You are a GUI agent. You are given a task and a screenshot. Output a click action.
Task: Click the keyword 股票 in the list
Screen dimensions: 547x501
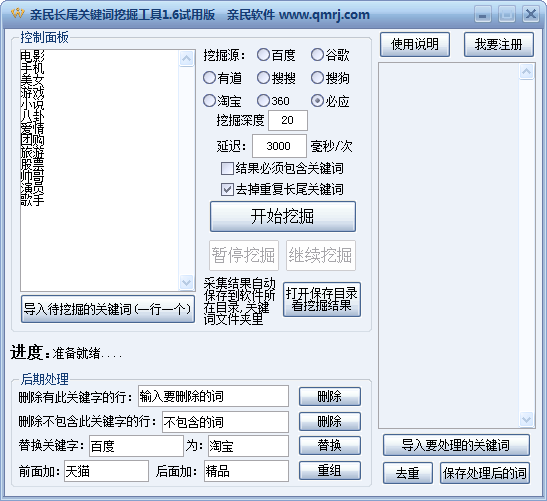[x=32, y=164]
